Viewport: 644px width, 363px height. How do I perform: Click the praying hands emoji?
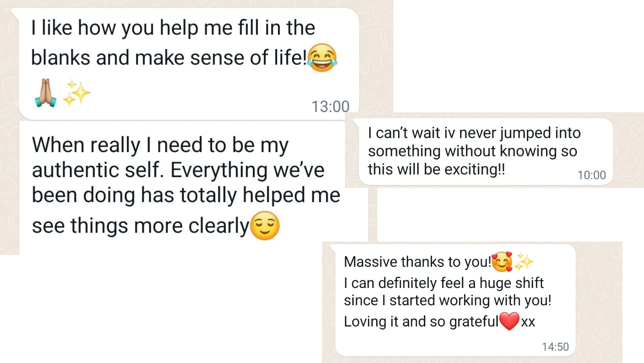[x=46, y=93]
